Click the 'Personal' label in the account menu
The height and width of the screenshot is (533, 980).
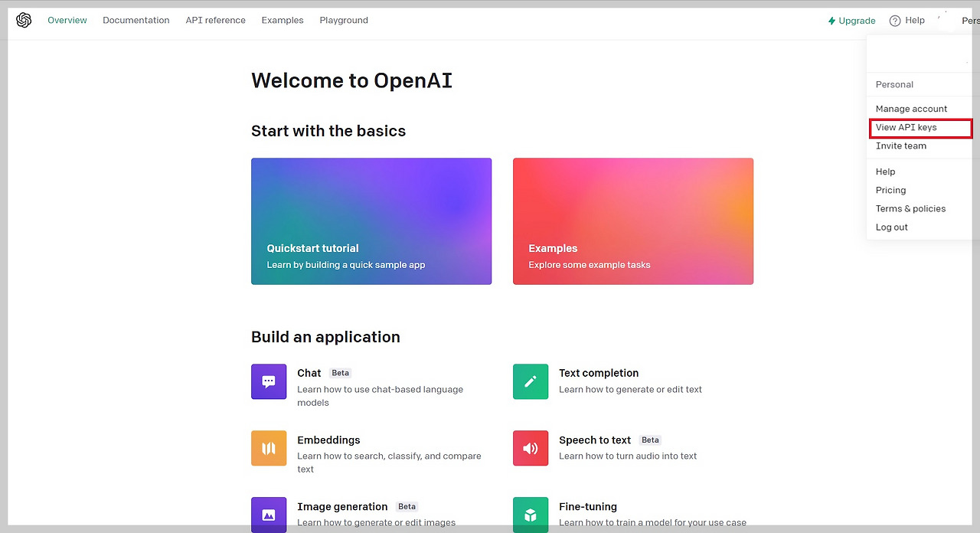894,84
